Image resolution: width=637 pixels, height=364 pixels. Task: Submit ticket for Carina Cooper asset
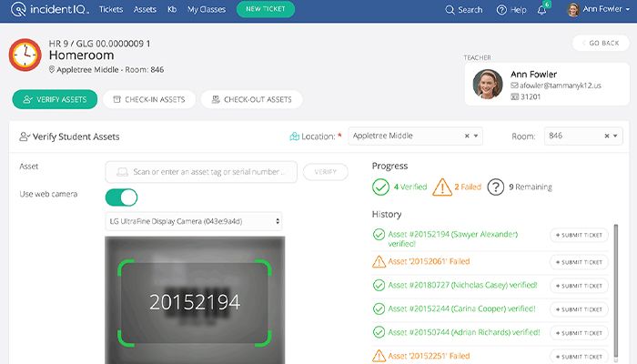coord(579,309)
